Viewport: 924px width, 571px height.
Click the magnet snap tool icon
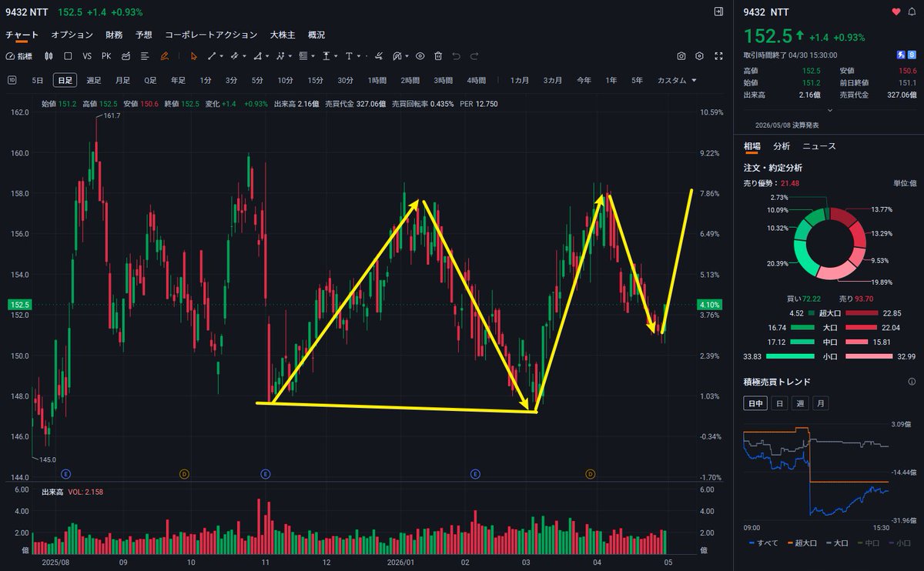pyautogui.click(x=397, y=56)
